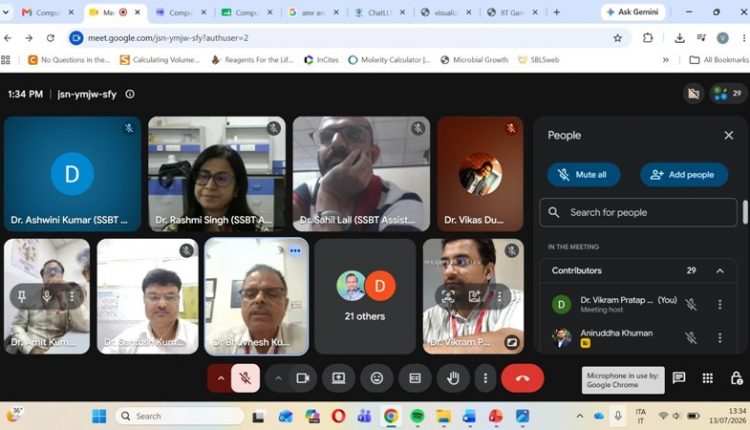Open the chat with everyone icon
Image resolution: width=750 pixels, height=430 pixels.
pyautogui.click(x=679, y=378)
